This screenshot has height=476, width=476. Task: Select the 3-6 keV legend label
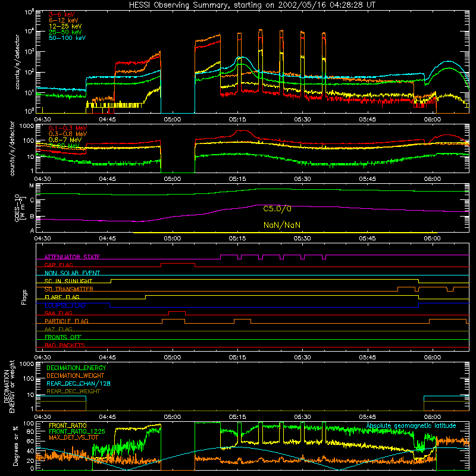[x=62, y=14]
